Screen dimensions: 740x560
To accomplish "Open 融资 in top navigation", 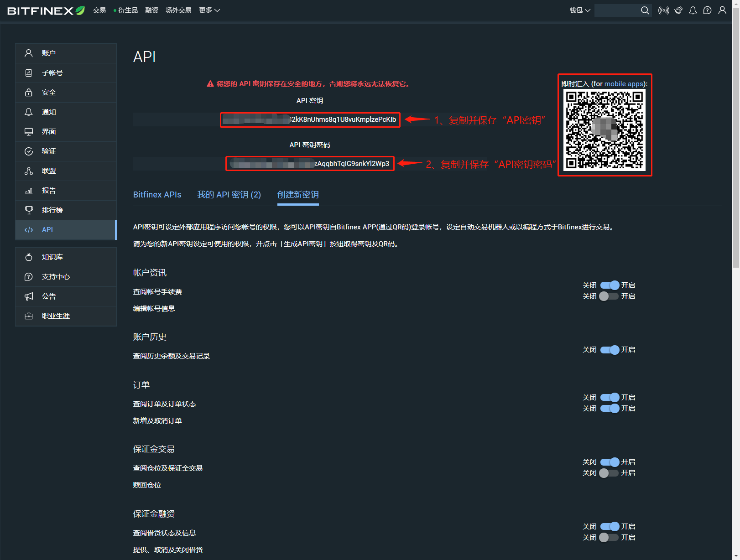I will pyautogui.click(x=151, y=10).
